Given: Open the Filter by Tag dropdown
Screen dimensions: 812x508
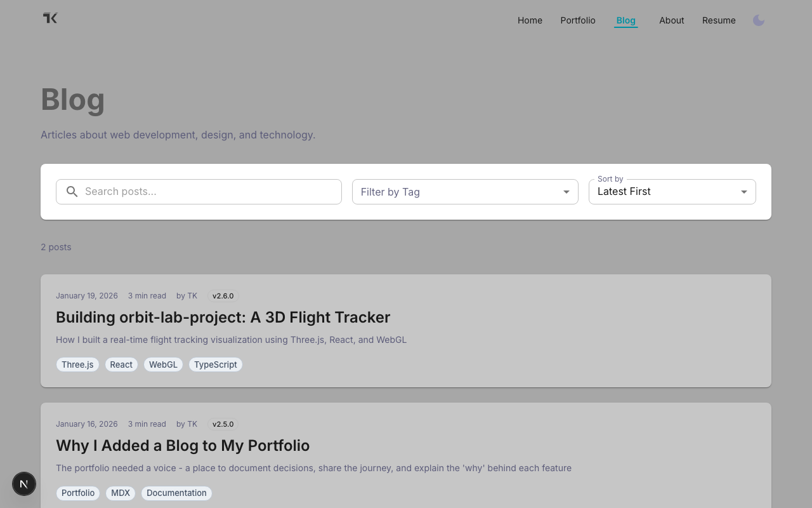Looking at the screenshot, I should click(465, 191).
